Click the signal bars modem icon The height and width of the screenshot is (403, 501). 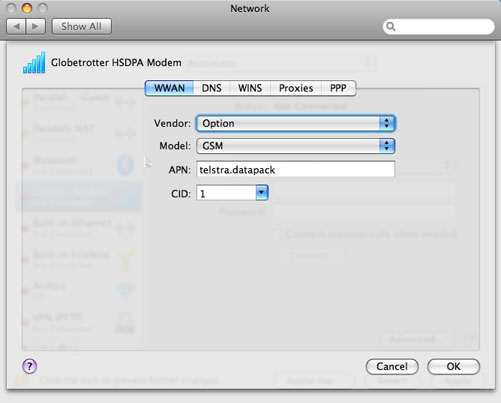(34, 62)
